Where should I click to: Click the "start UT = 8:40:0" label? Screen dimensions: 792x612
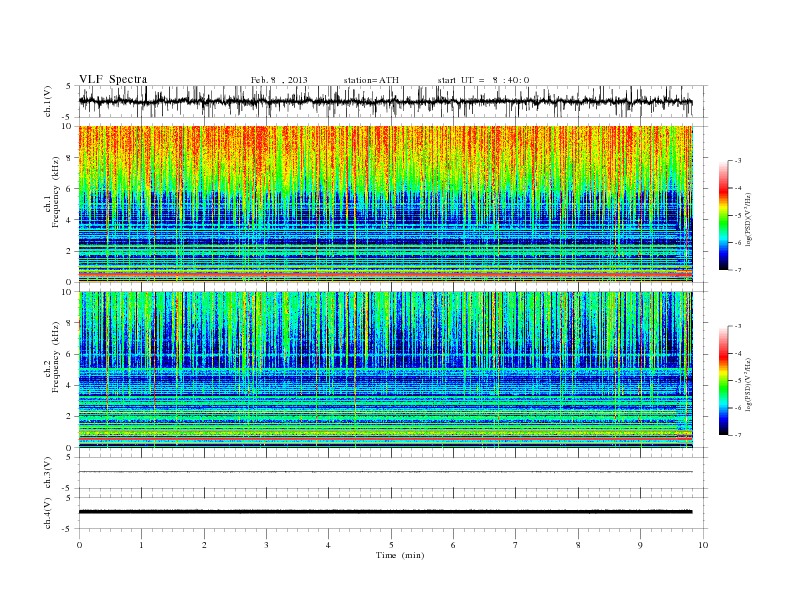pos(483,80)
